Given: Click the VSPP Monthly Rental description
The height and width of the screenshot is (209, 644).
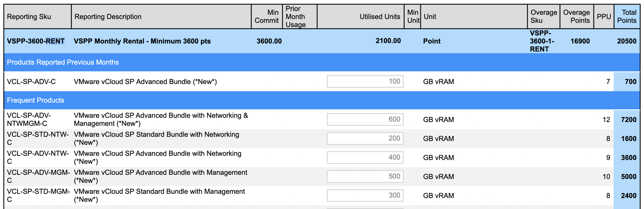Looking at the screenshot, I should pyautogui.click(x=142, y=41).
